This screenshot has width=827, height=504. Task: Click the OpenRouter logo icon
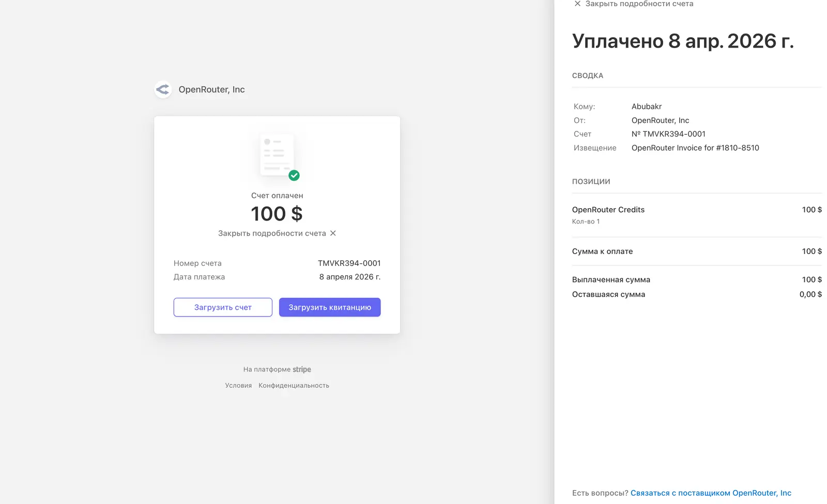tap(163, 89)
